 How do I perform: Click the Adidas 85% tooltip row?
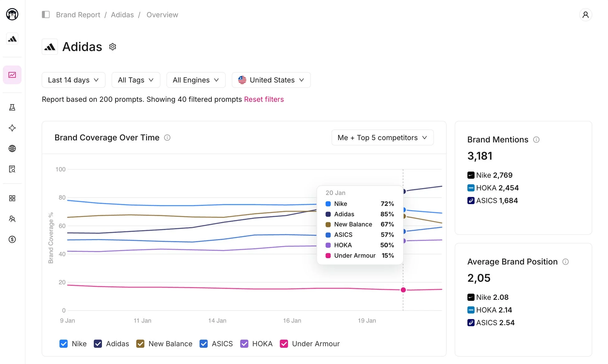click(360, 214)
